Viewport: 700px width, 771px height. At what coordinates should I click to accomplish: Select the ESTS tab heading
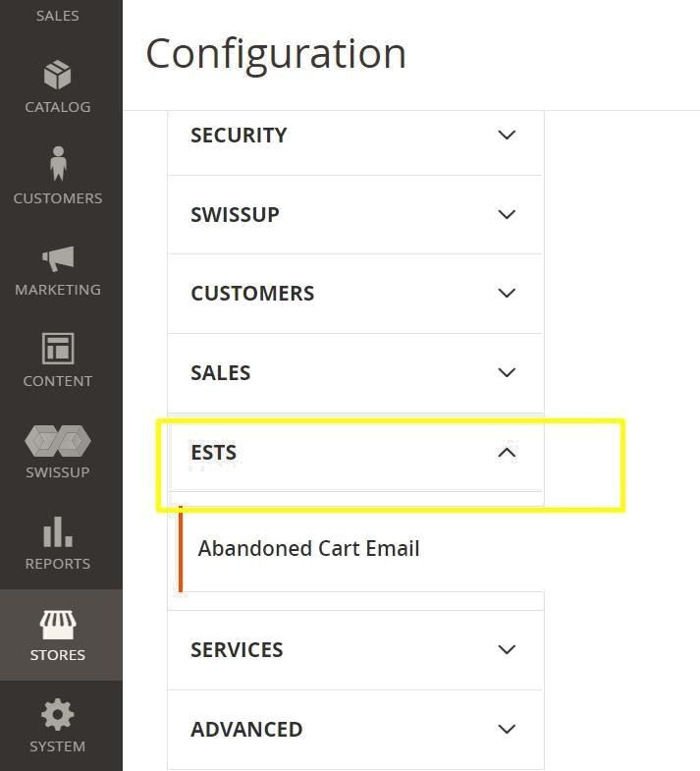(213, 453)
